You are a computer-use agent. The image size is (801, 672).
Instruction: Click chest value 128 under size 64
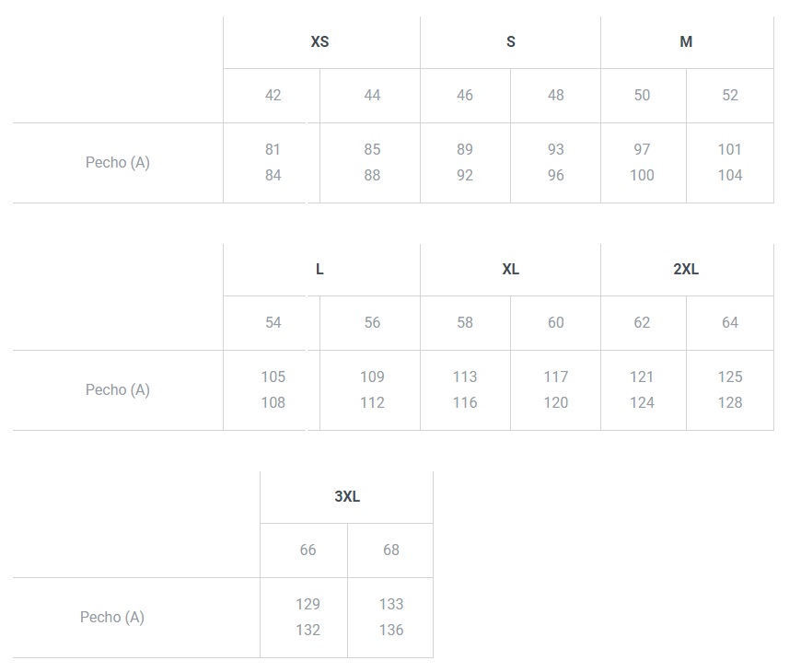click(730, 402)
